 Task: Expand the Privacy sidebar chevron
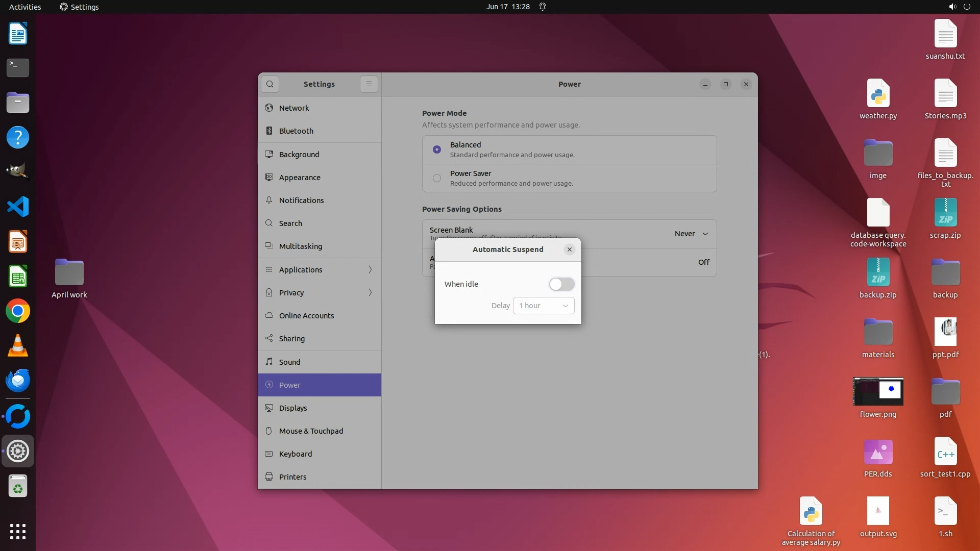click(x=370, y=292)
